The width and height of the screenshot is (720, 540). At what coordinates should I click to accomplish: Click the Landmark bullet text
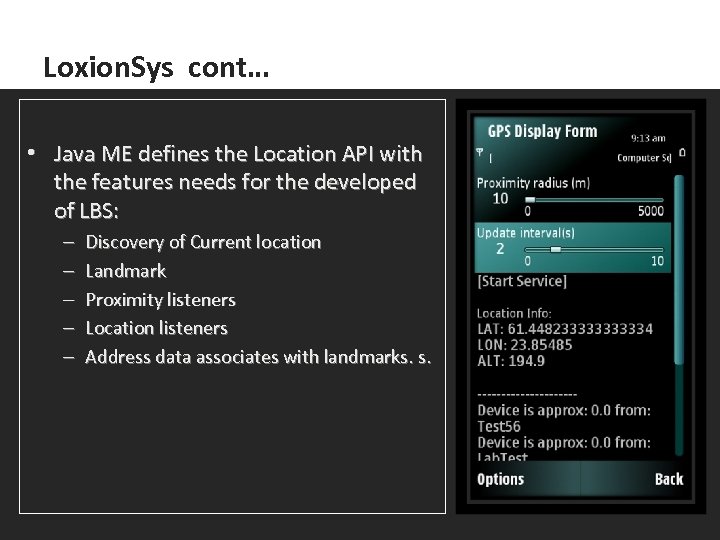[x=125, y=271]
